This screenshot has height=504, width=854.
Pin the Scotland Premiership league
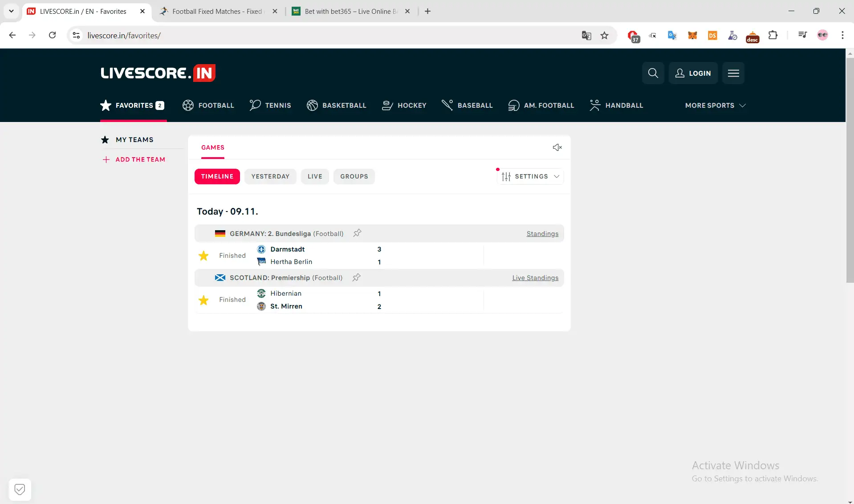[x=356, y=277]
